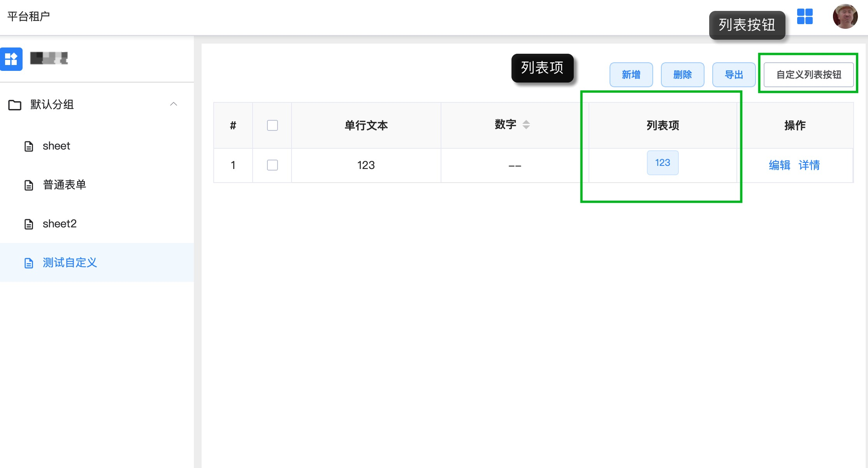Click the user avatar photo
868x468 pixels.
tap(845, 17)
